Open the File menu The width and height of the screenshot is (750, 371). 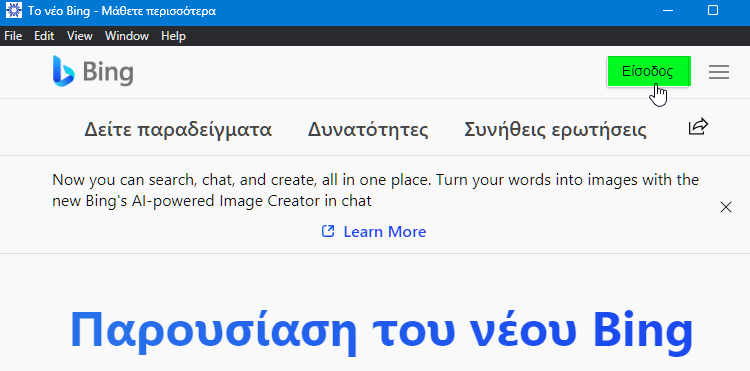point(13,36)
